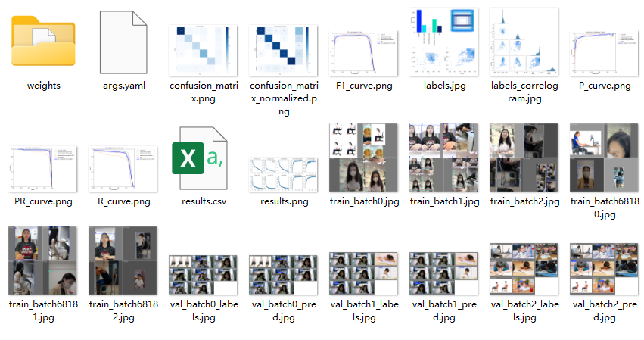Select the val_batch2_pred.jpg thumbnail

click(604, 269)
